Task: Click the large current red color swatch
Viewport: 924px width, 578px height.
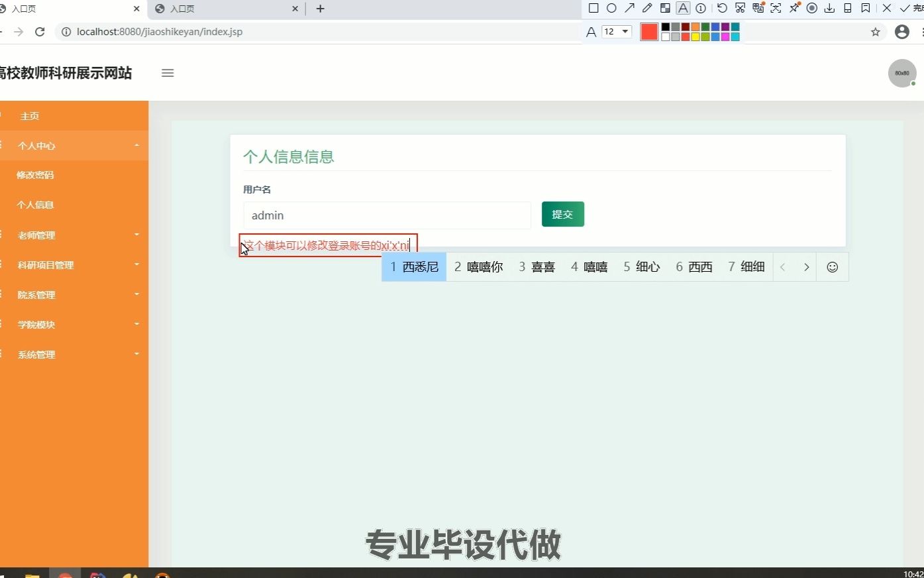Action: click(649, 32)
